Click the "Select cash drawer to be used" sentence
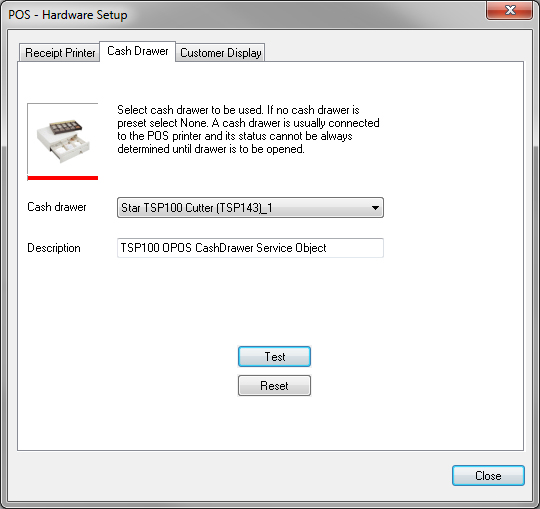Screen dimensions: 540x509 pyautogui.click(x=190, y=110)
